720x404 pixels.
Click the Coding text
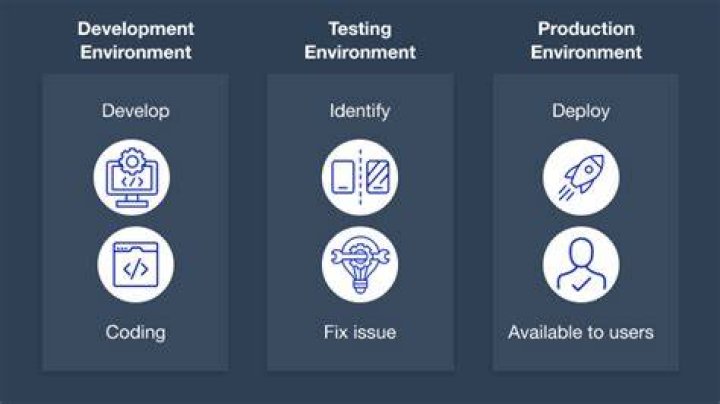pyautogui.click(x=135, y=332)
